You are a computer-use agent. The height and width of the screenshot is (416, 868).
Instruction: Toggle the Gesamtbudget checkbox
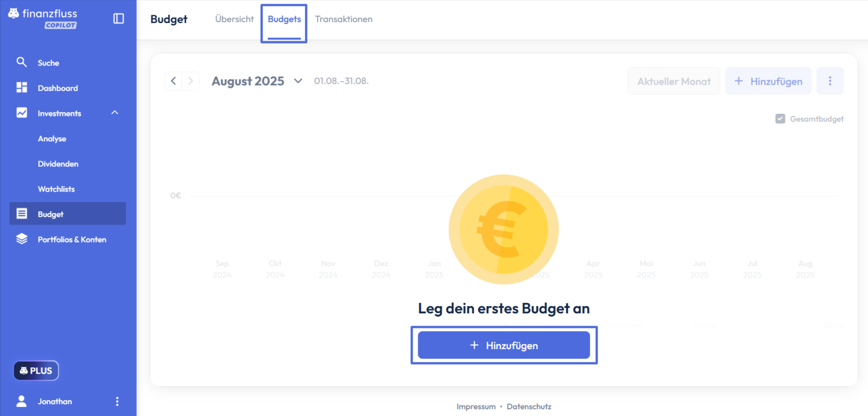tap(780, 119)
